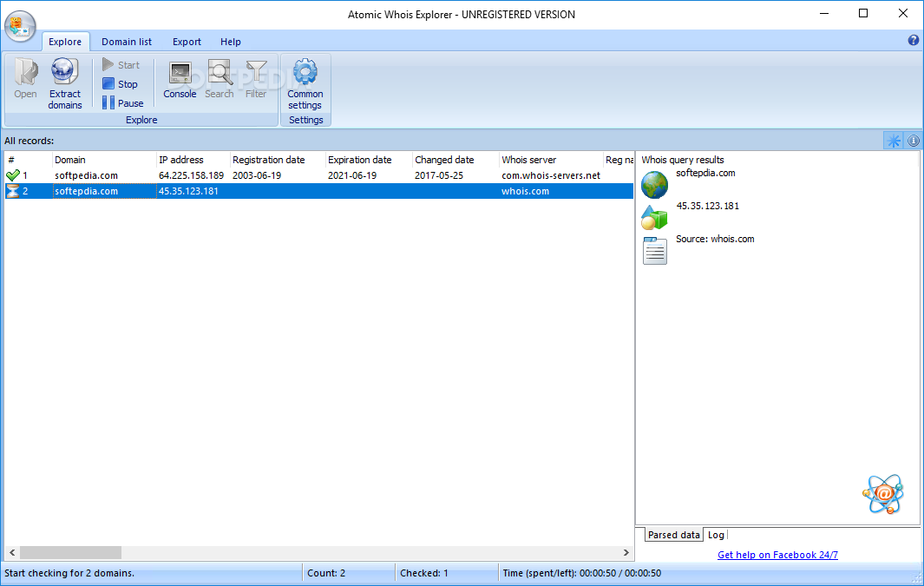Sort by IP address column header

click(193, 160)
